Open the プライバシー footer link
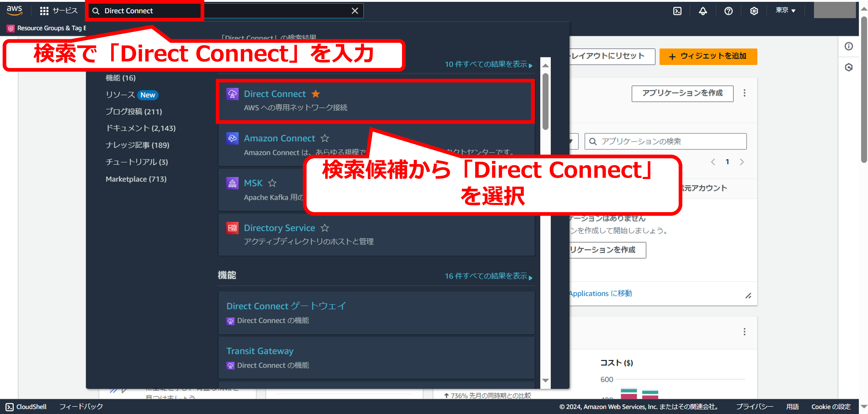This screenshot has height=414, width=868. [754, 407]
